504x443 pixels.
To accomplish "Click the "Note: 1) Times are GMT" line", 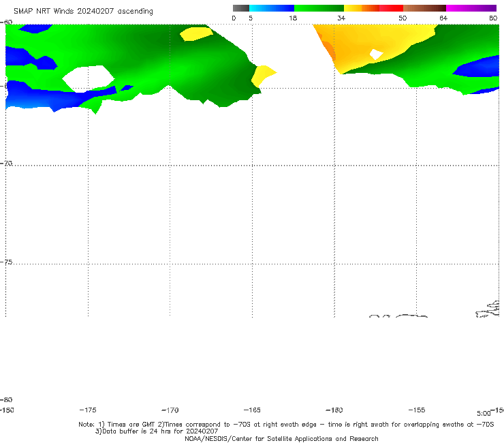I will [x=286, y=425].
